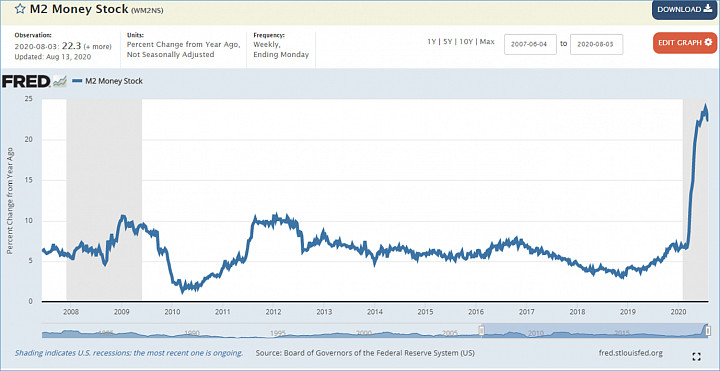
Task: Select the 5Y time range
Action: point(448,41)
